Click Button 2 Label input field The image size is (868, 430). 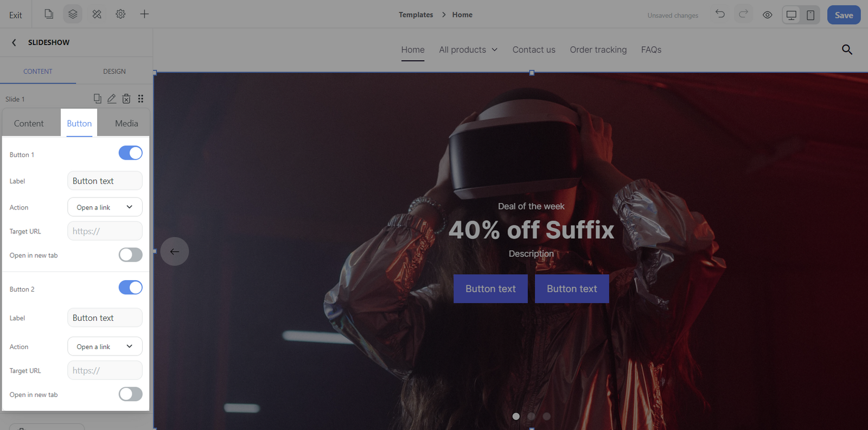click(x=105, y=318)
